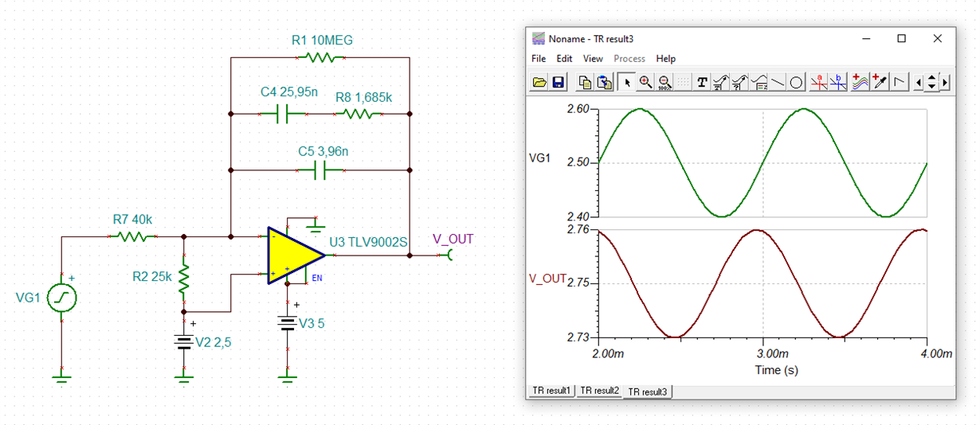Click the VG1 curve label in the plot

click(539, 158)
